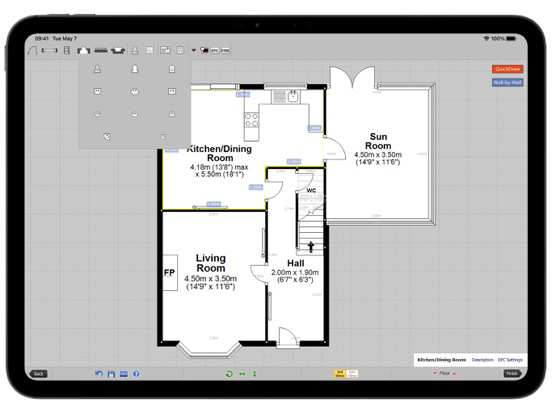Open help with the question mark icon
Image resolution: width=552 pixels, height=414 pixels.
point(136,374)
